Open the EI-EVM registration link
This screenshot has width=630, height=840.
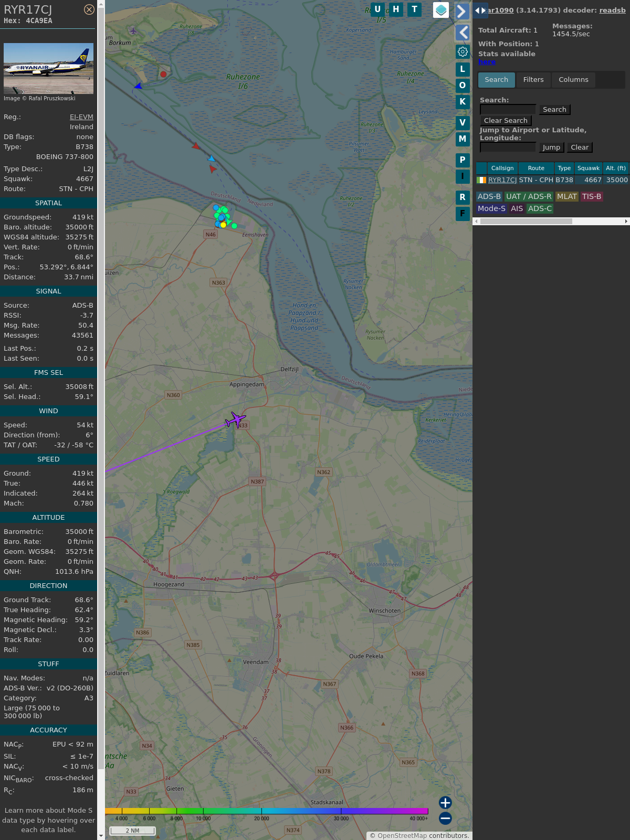pyautogui.click(x=81, y=117)
